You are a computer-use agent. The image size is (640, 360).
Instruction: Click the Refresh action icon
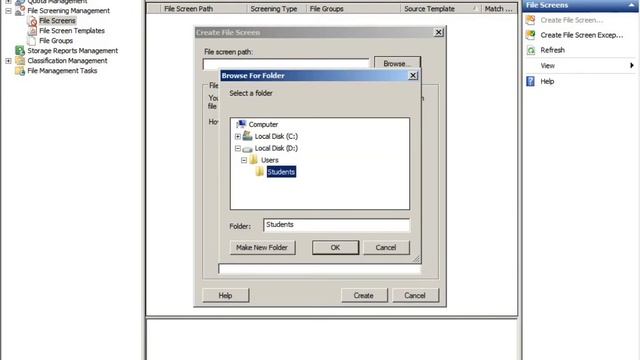pos(531,50)
